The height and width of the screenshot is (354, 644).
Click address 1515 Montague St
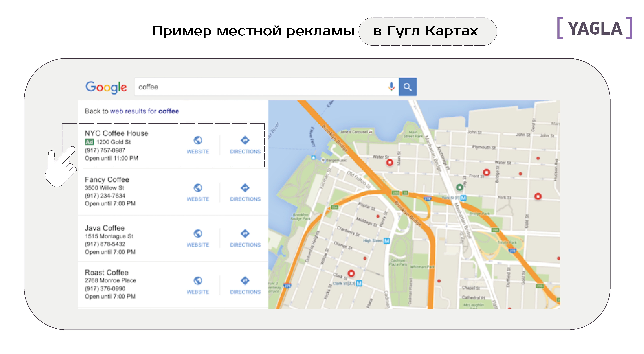click(x=109, y=236)
